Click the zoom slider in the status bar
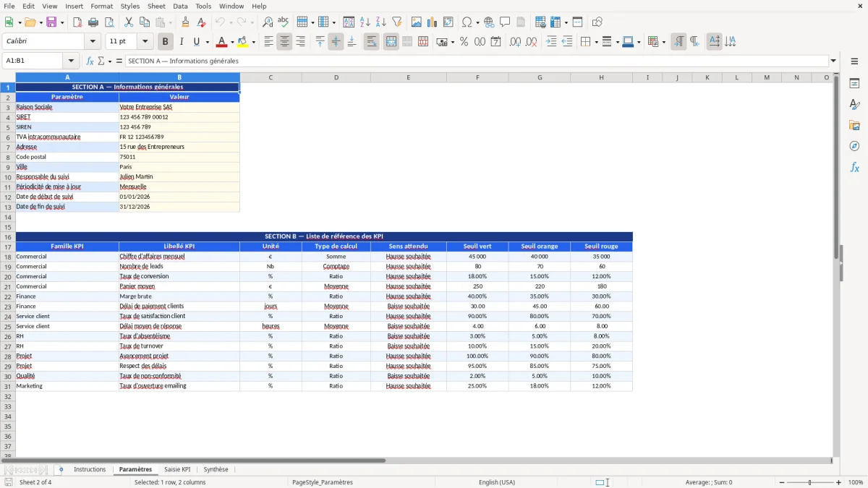The image size is (868, 488). click(809, 482)
